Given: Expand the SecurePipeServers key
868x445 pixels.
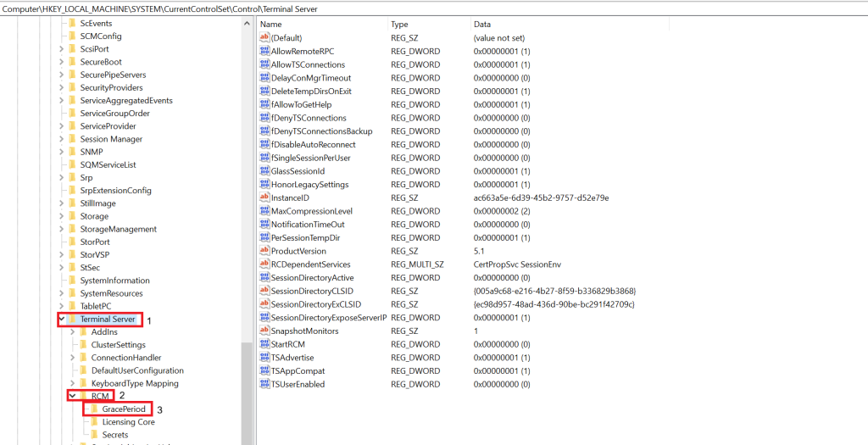Looking at the screenshot, I should (61, 75).
